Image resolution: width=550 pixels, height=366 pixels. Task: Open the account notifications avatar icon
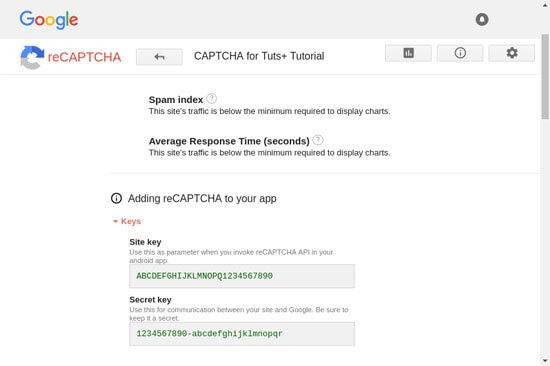482,19
